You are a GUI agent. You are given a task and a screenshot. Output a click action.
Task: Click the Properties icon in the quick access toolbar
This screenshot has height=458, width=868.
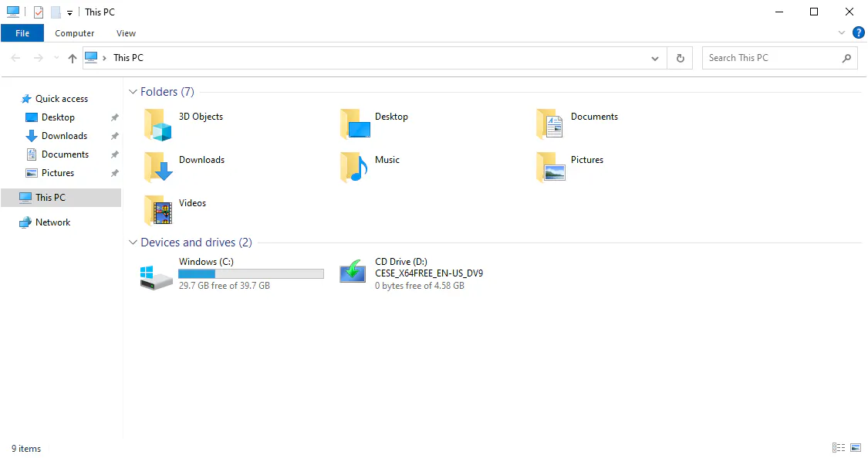tap(39, 12)
